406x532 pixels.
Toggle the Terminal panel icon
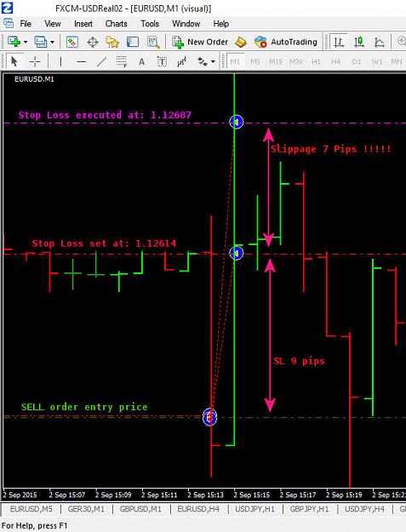(133, 42)
